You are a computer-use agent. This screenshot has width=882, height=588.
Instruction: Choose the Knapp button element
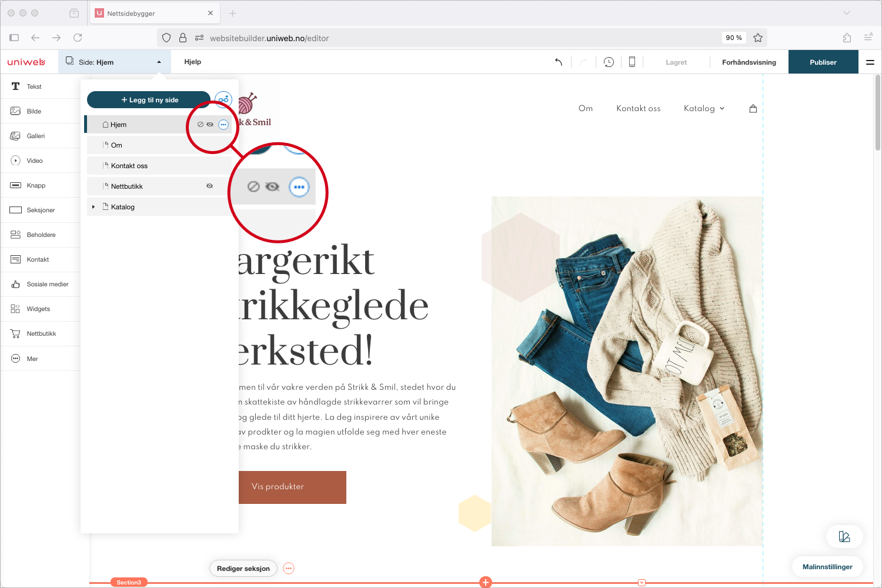pyautogui.click(x=40, y=185)
